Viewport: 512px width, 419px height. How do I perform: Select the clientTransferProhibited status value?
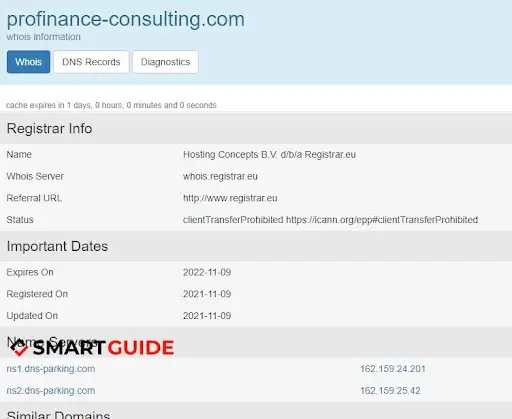tap(330, 220)
